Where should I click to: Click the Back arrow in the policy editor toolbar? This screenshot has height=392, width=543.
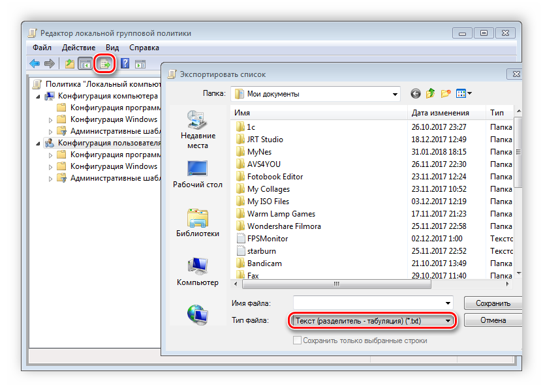pyautogui.click(x=35, y=64)
